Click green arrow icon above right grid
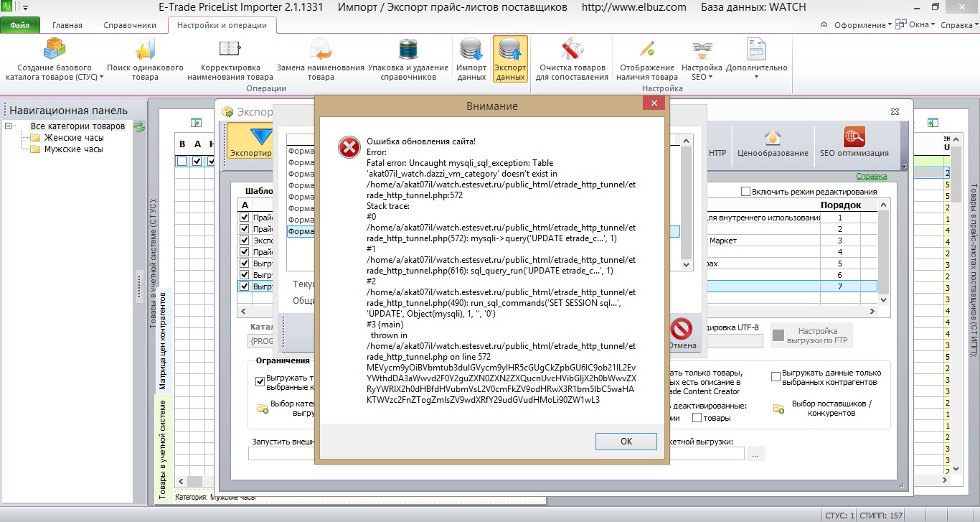980x522 pixels. 933,123
